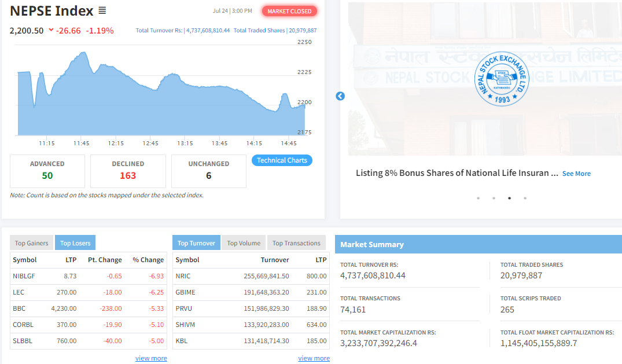Click the Listing 8% Bonus Shares headline
Image resolution: width=622 pixels, height=364 pixels.
(x=457, y=173)
